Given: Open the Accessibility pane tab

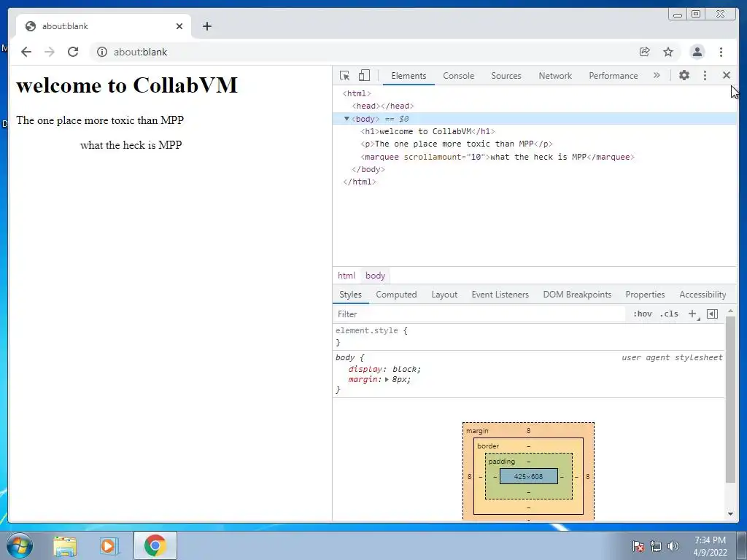Looking at the screenshot, I should [x=703, y=295].
